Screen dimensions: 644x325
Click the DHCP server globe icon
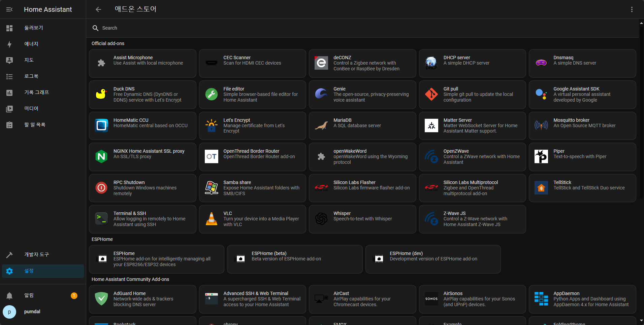tap(431, 63)
